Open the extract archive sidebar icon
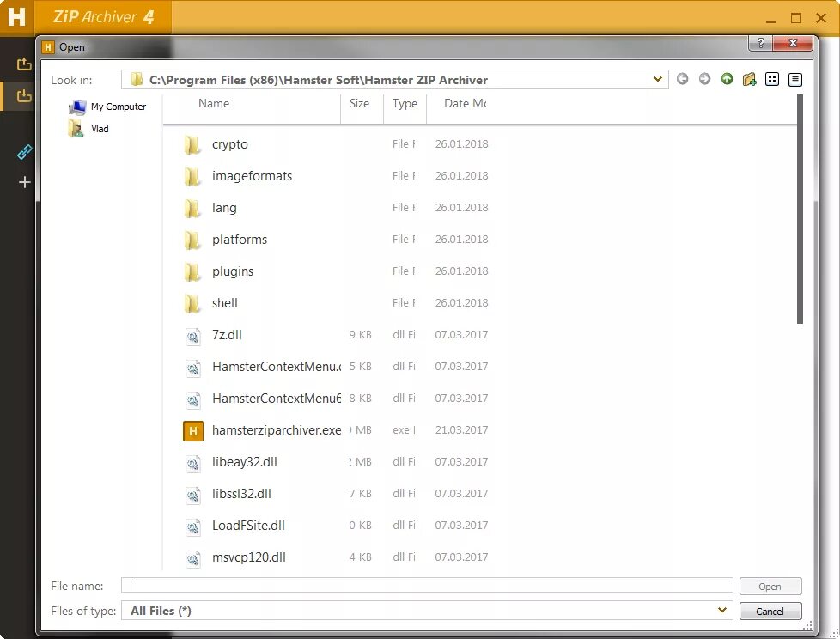 click(24, 64)
